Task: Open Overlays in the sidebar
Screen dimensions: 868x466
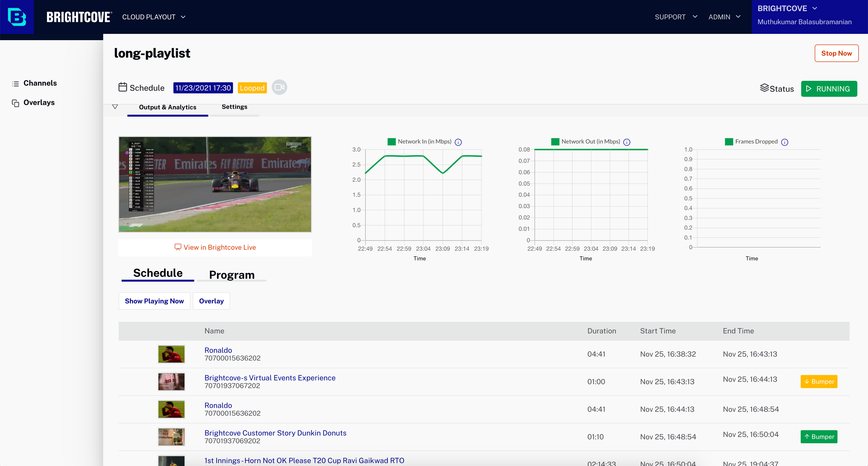Action: pyautogui.click(x=39, y=102)
